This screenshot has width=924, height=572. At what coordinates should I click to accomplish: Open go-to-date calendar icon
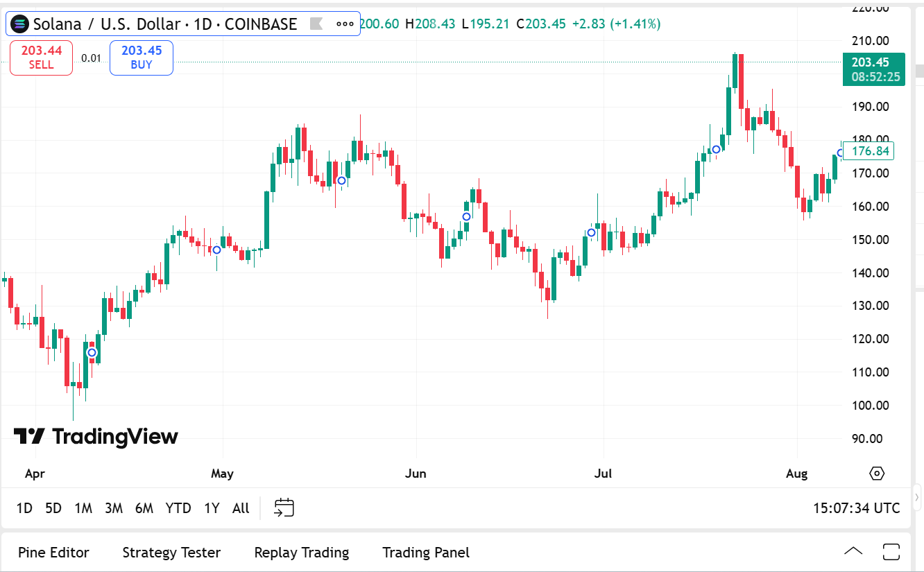coord(284,508)
